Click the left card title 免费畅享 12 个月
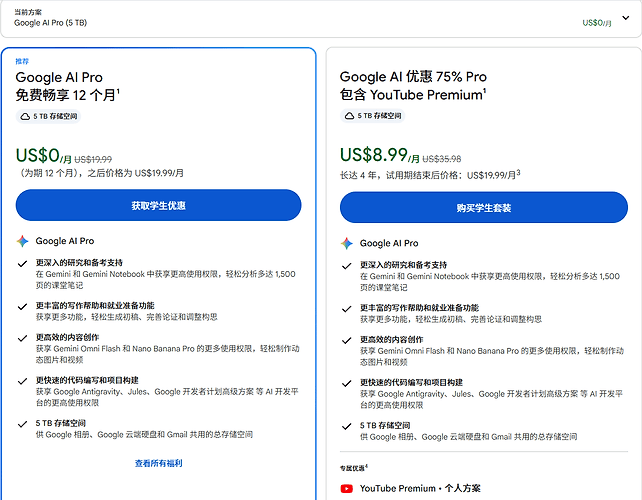 (x=68, y=95)
